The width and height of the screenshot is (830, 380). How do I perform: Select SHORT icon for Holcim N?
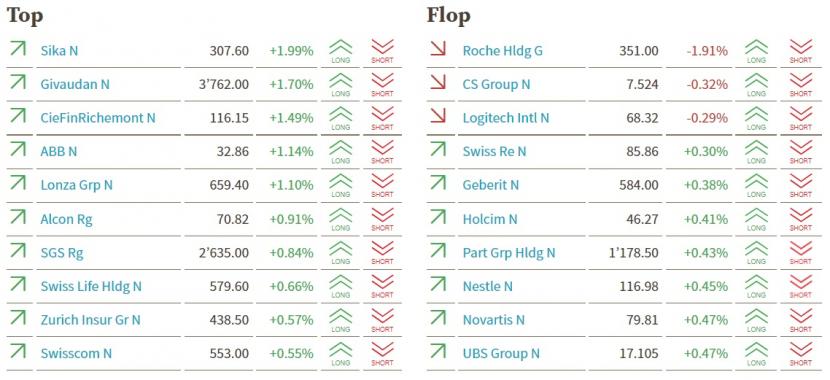[x=800, y=219]
